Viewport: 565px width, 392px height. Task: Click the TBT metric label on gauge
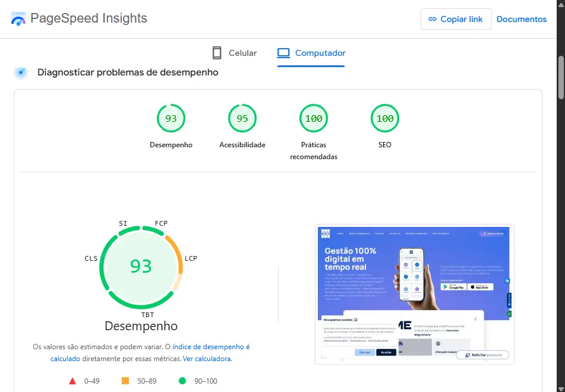pos(147,314)
